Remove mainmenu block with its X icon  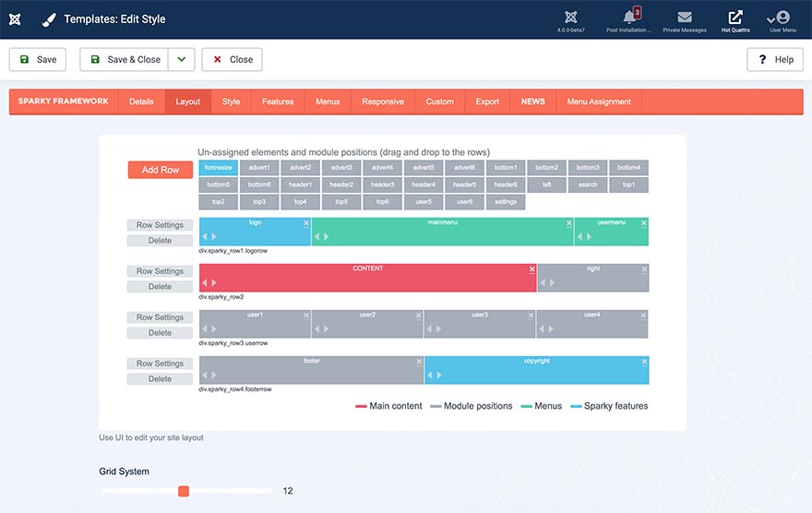tap(569, 223)
